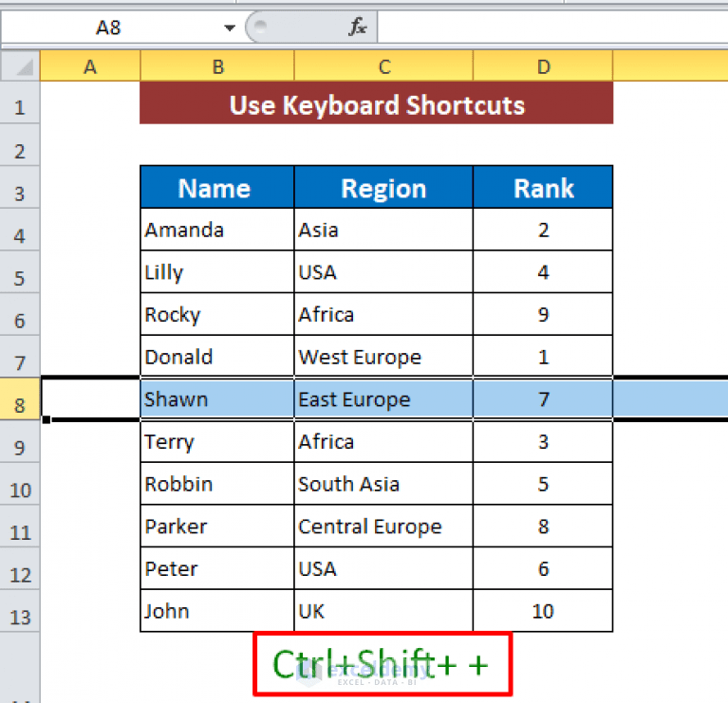Image resolution: width=728 pixels, height=703 pixels.
Task: Select Donald's rank cell showing 1
Action: click(543, 357)
